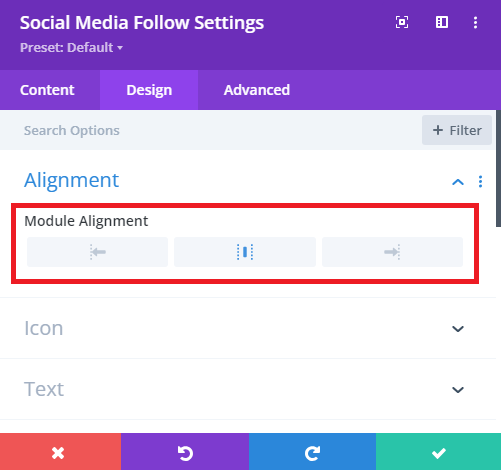The image size is (501, 470).
Task: Set module alignment to center
Action: [245, 252]
